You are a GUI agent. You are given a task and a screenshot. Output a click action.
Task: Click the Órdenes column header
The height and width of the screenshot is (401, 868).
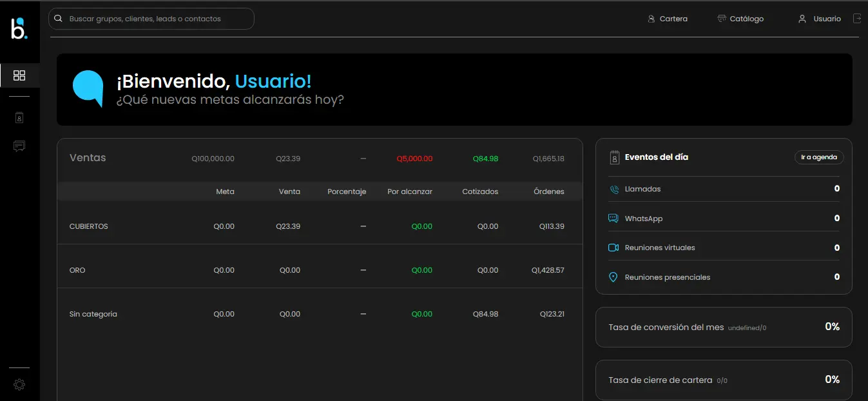(549, 191)
